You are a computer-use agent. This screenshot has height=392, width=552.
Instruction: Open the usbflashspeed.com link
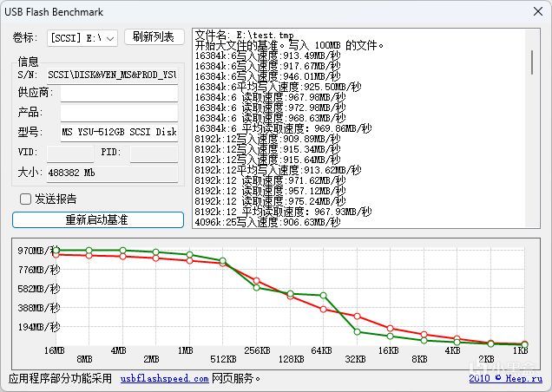coord(164,379)
